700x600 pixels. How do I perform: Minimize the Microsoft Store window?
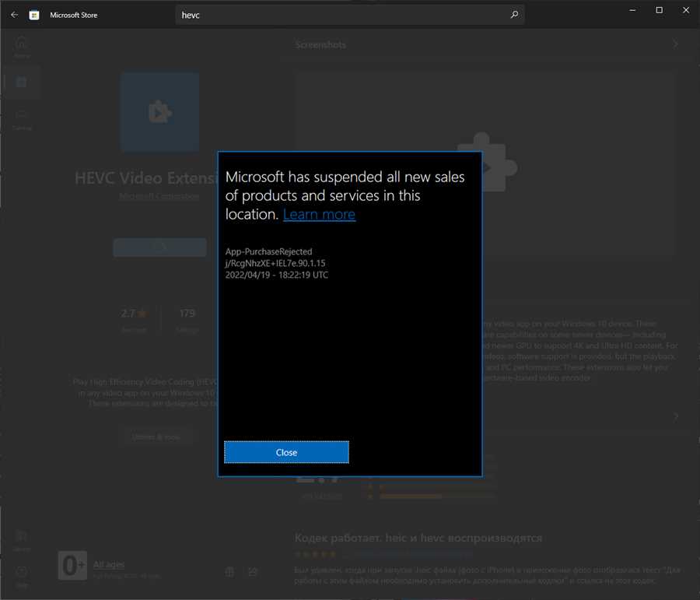(x=632, y=10)
